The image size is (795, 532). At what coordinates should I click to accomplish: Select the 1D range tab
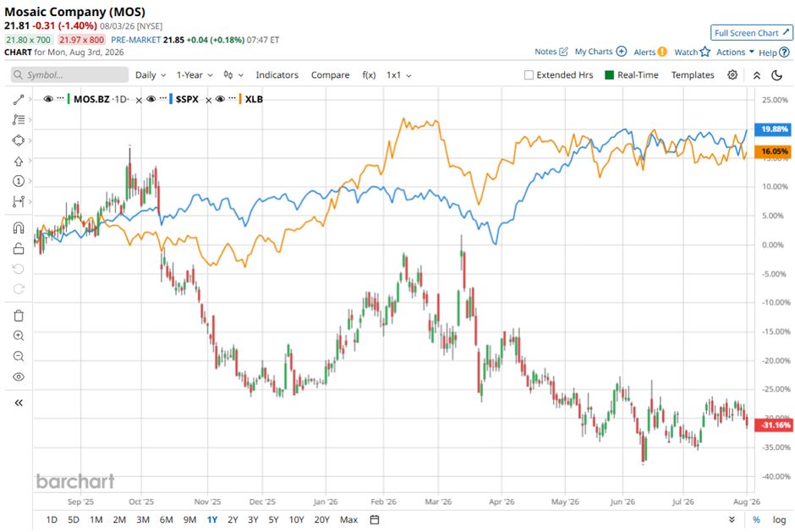(52, 519)
